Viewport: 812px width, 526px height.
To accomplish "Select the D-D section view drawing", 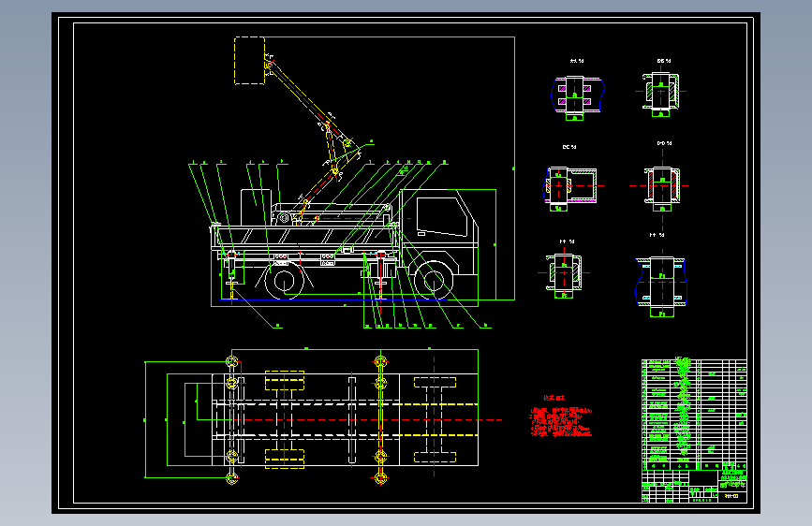I will 661,183.
